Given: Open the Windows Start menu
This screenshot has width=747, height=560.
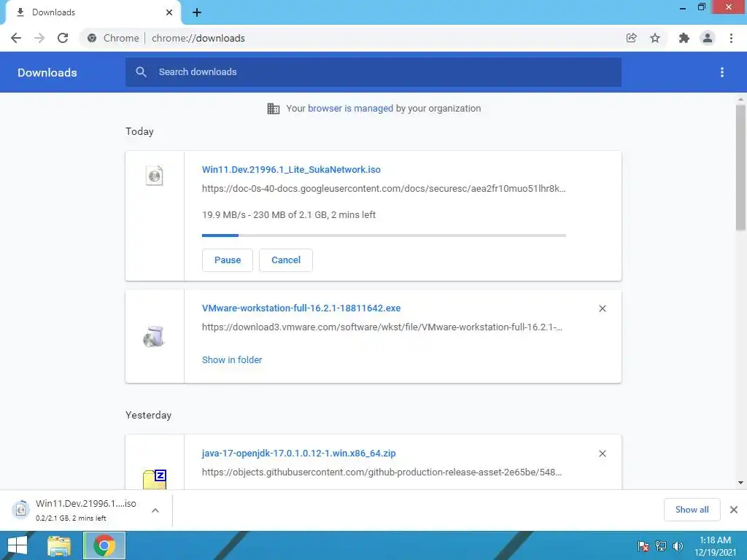Looking at the screenshot, I should coord(18,545).
